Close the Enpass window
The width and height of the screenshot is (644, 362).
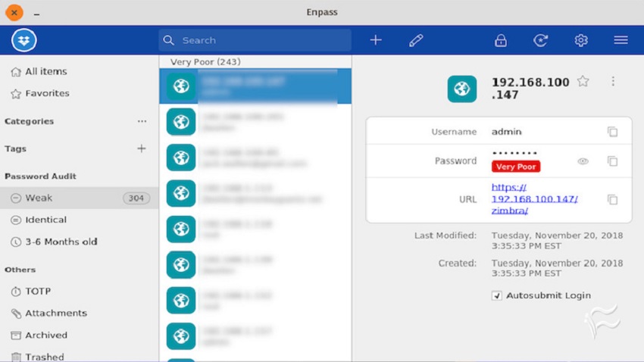coord(14,13)
